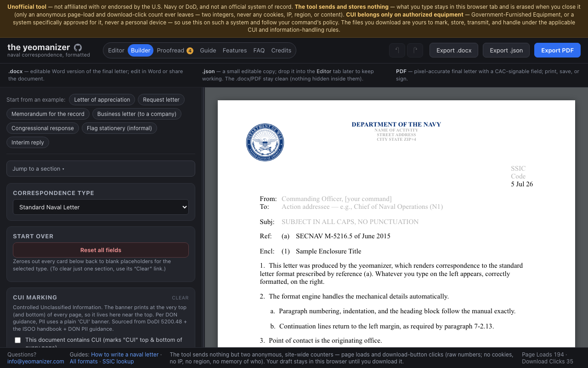Click the Export PDF button
The image size is (588, 368).
557,50
